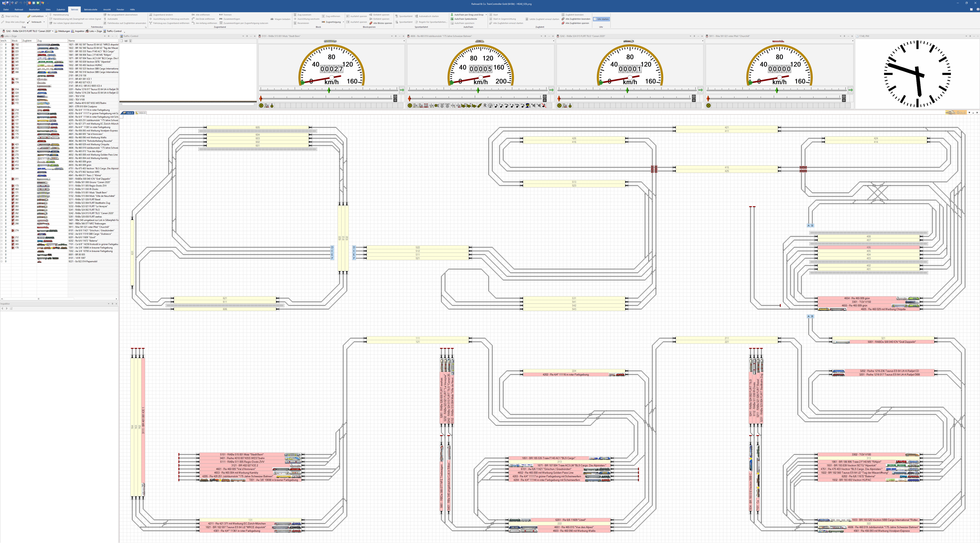This screenshot has width=980, height=543.
Task: Click the undo arrow in the quick access toolbar
Action: pos(21,3)
